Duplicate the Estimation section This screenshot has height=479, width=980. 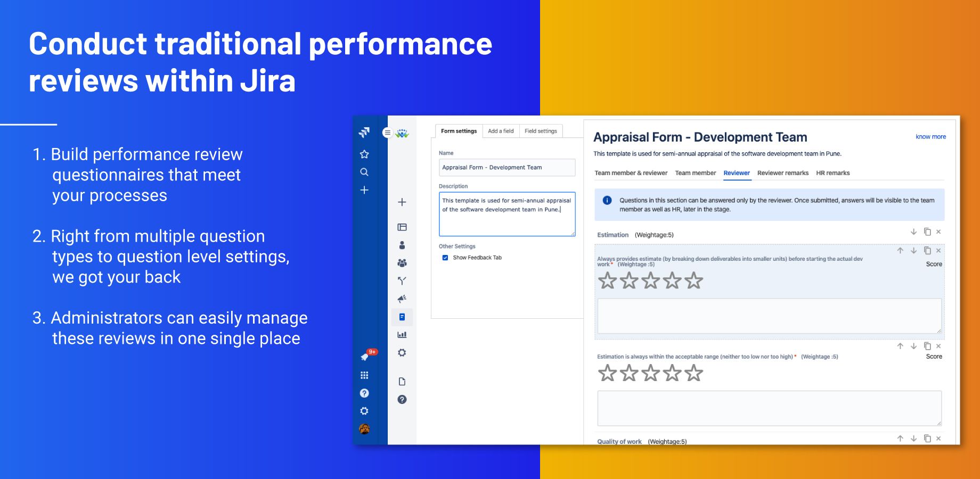point(927,232)
